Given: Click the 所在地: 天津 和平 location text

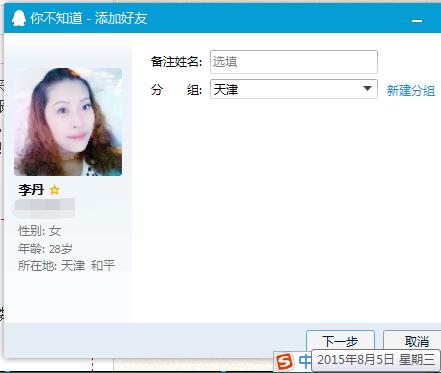Looking at the screenshot, I should tap(66, 266).
